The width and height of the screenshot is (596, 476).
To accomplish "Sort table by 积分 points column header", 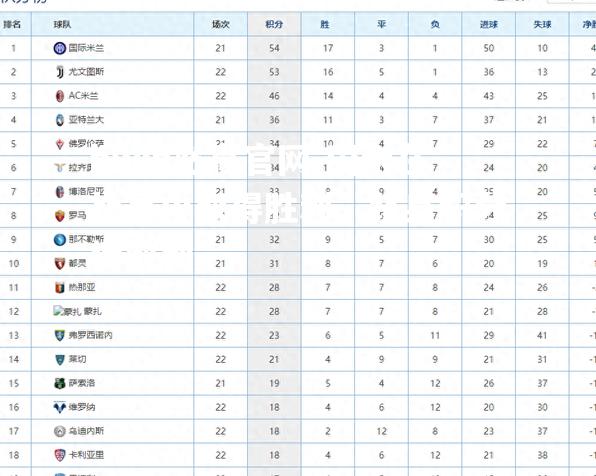I will [x=274, y=24].
